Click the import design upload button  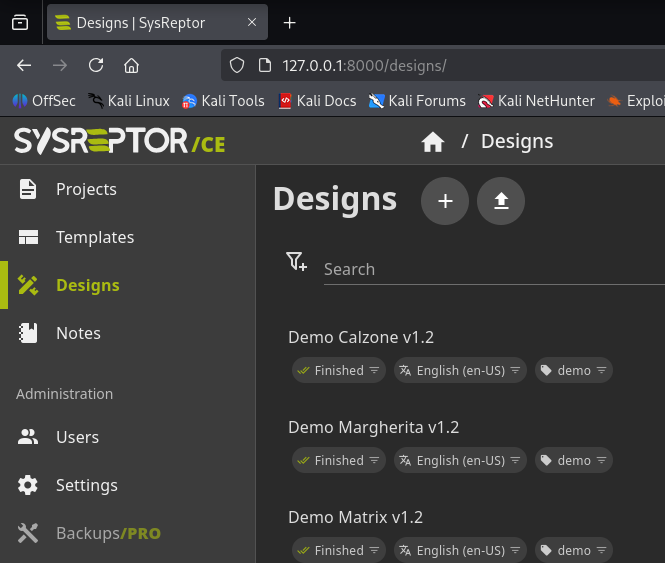point(501,201)
